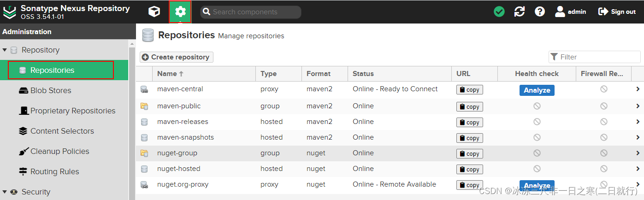Open nuget-hosted row chevron
This screenshot has height=200, width=644.
pyautogui.click(x=638, y=169)
